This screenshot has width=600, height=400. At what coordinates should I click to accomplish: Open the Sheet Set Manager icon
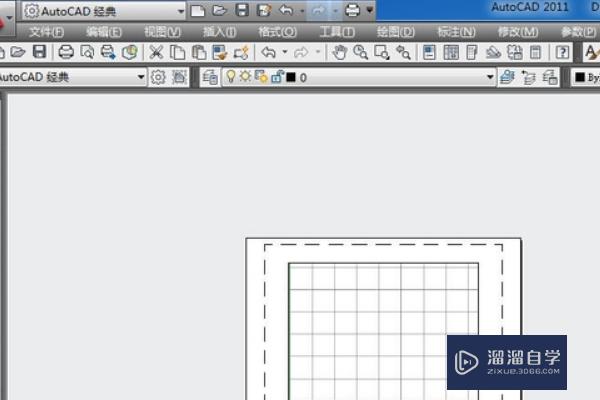coord(493,52)
